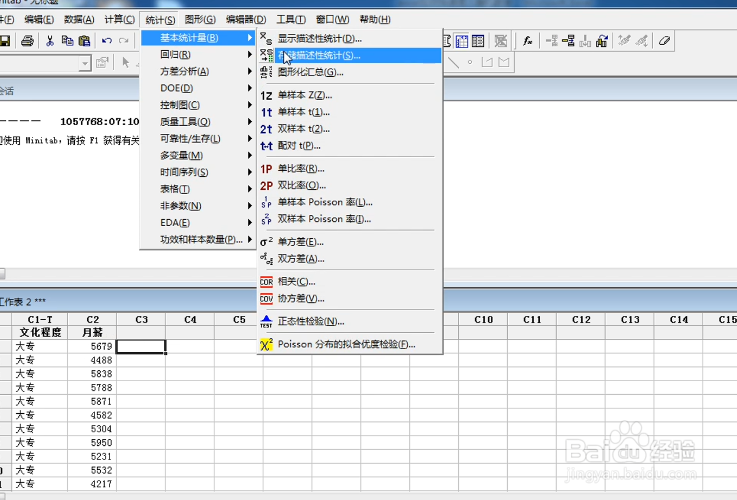The width and height of the screenshot is (737, 500).
Task: Expand the 时间序列(S) submenu
Action: point(198,172)
